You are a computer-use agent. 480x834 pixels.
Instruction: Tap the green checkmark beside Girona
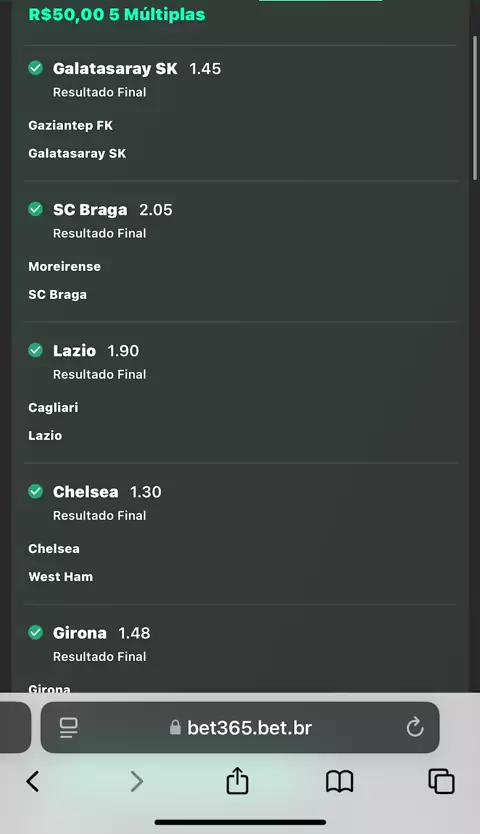pyautogui.click(x=36, y=632)
